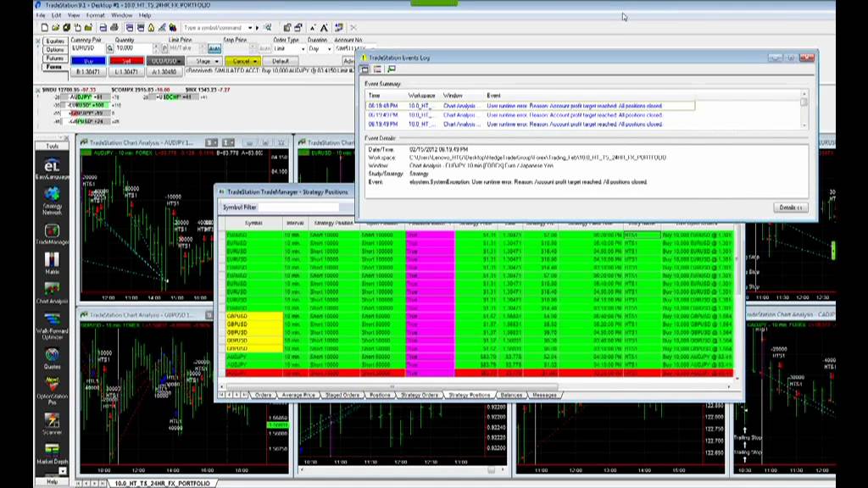
Task: Increase the Quantity stepper arrows
Action: pyautogui.click(x=156, y=47)
